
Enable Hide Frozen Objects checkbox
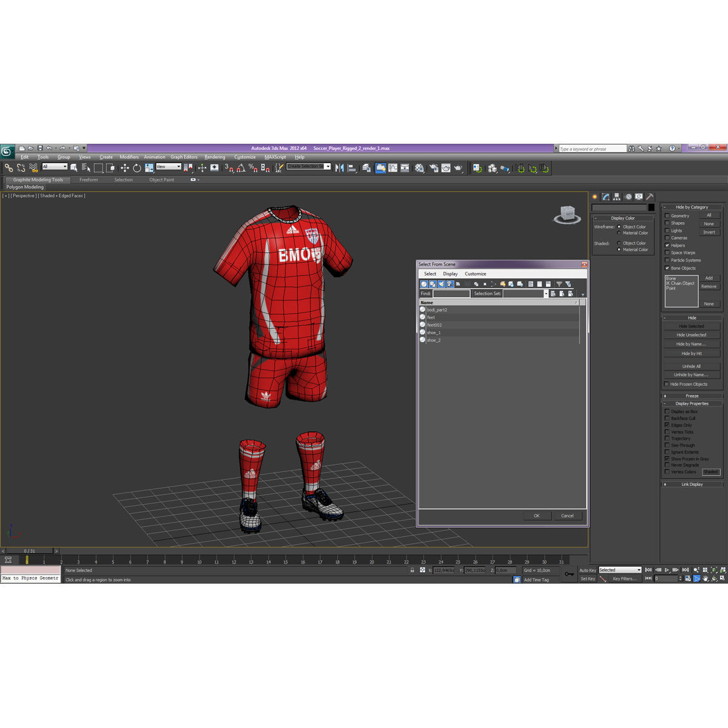[x=667, y=384]
